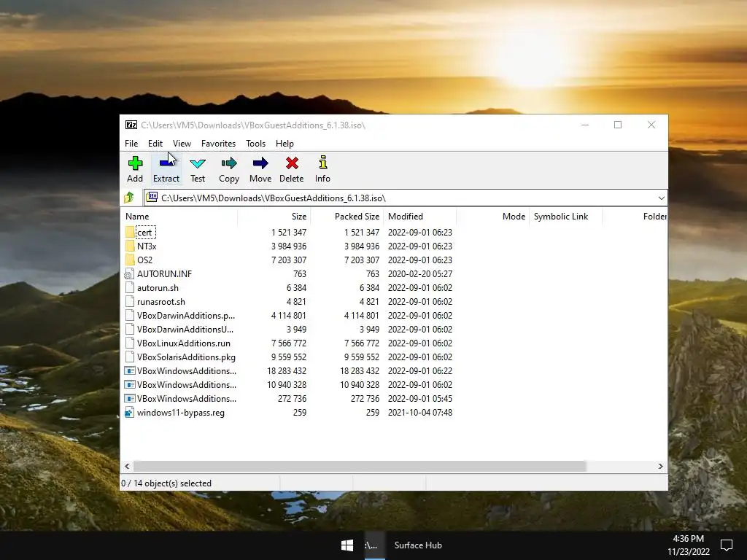Click the Surface Hub taskbar label
Image resolution: width=747 pixels, height=560 pixels.
pos(418,545)
